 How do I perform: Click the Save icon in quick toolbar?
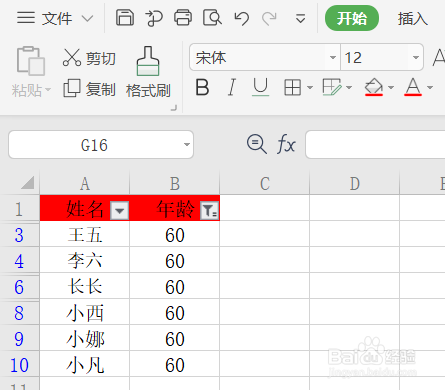(125, 18)
